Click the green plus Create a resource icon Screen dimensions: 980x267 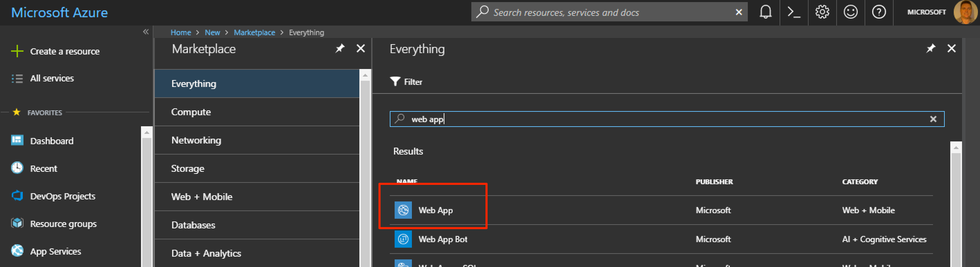tap(17, 51)
